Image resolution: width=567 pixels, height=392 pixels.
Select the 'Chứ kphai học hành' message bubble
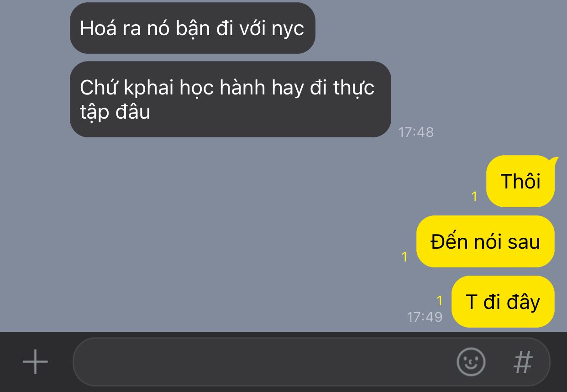(x=230, y=99)
